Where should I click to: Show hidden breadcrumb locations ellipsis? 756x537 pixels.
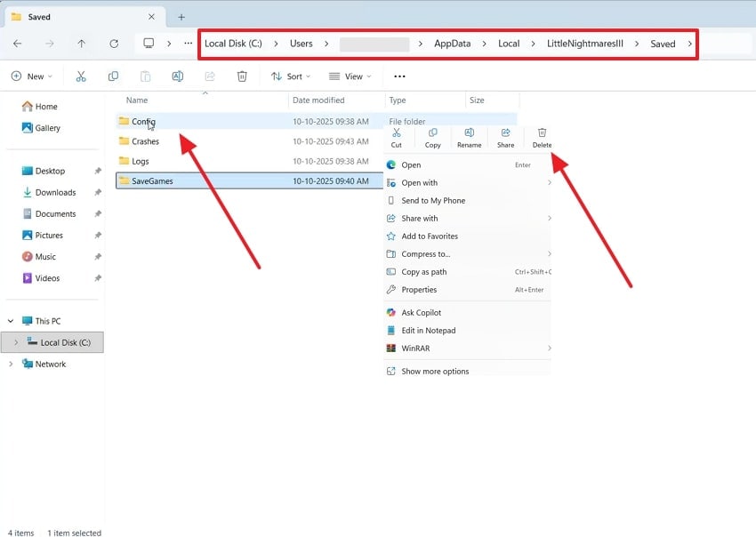188,44
